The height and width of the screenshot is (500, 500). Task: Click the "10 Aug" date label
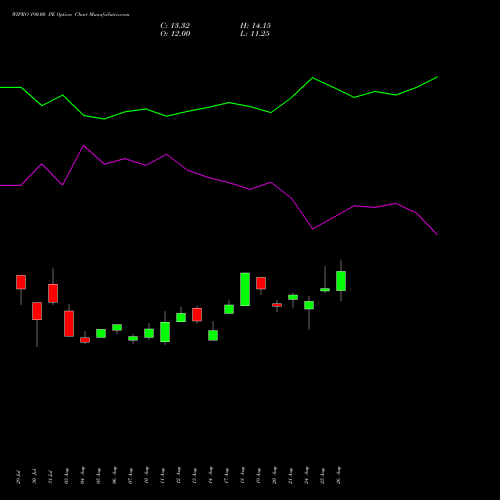[146, 476]
